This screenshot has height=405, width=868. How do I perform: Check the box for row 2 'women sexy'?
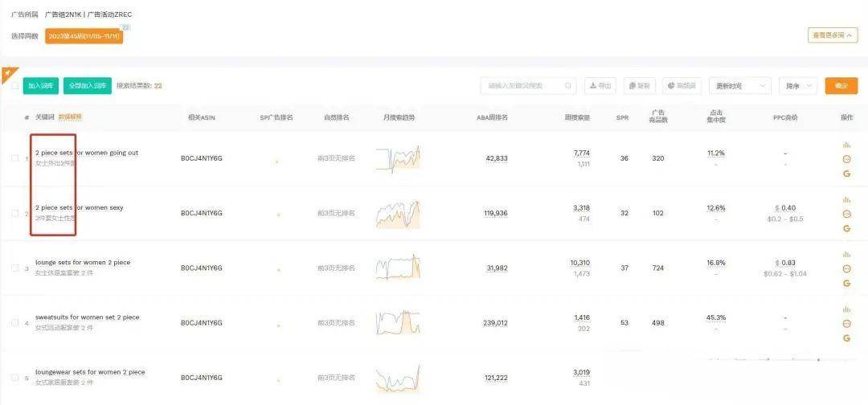pyautogui.click(x=15, y=213)
